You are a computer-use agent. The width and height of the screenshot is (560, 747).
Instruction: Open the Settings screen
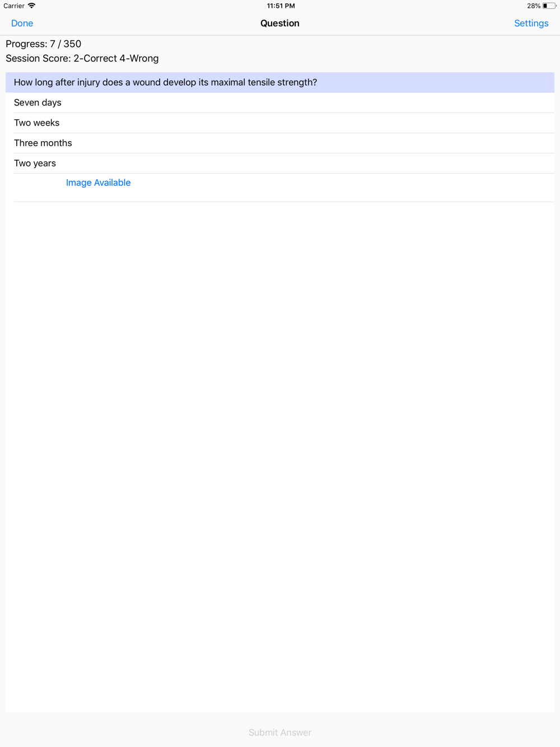point(531,23)
